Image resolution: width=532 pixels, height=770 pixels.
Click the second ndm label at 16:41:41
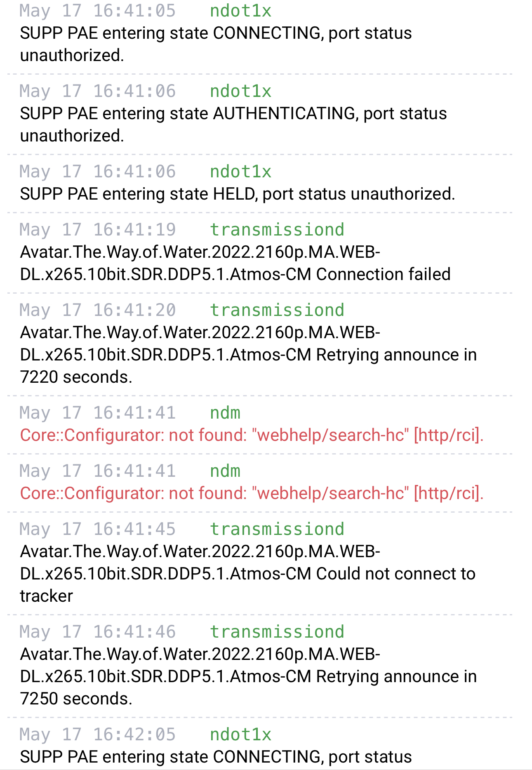click(x=225, y=471)
